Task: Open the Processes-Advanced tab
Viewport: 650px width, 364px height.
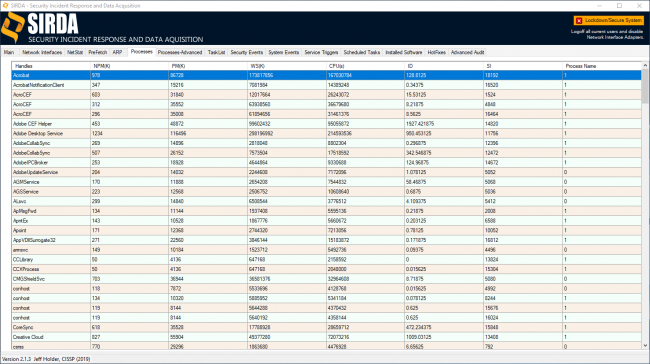Action: point(180,52)
